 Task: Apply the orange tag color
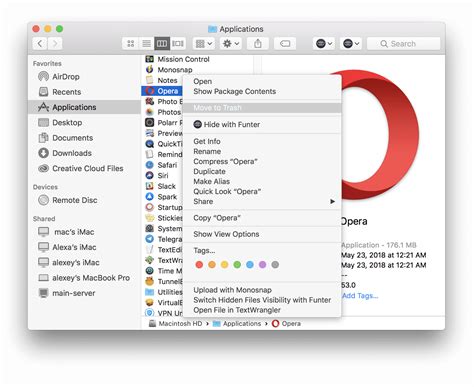212,265
